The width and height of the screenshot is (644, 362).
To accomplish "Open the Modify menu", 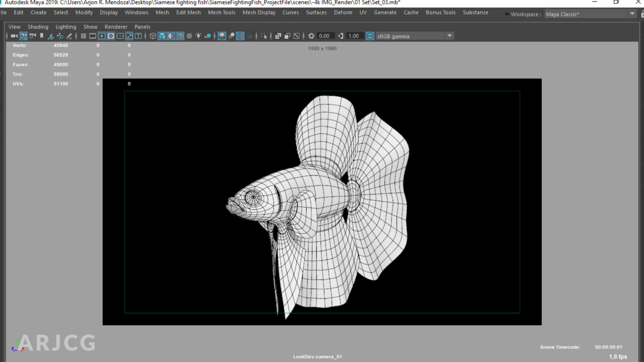I will pyautogui.click(x=84, y=12).
